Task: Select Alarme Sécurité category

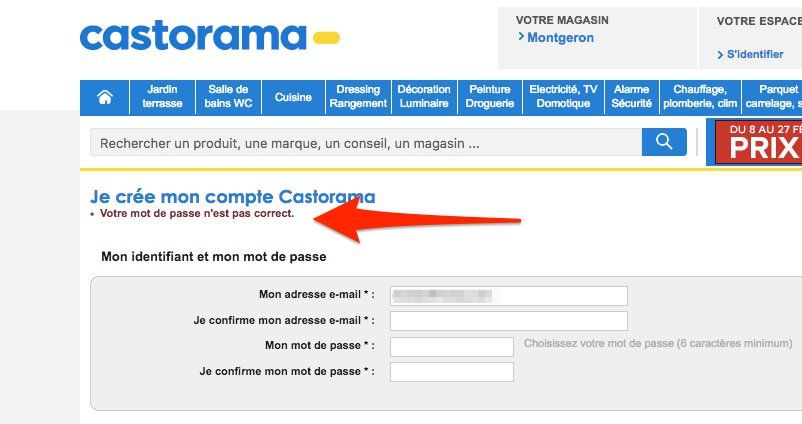Action: coord(632,96)
